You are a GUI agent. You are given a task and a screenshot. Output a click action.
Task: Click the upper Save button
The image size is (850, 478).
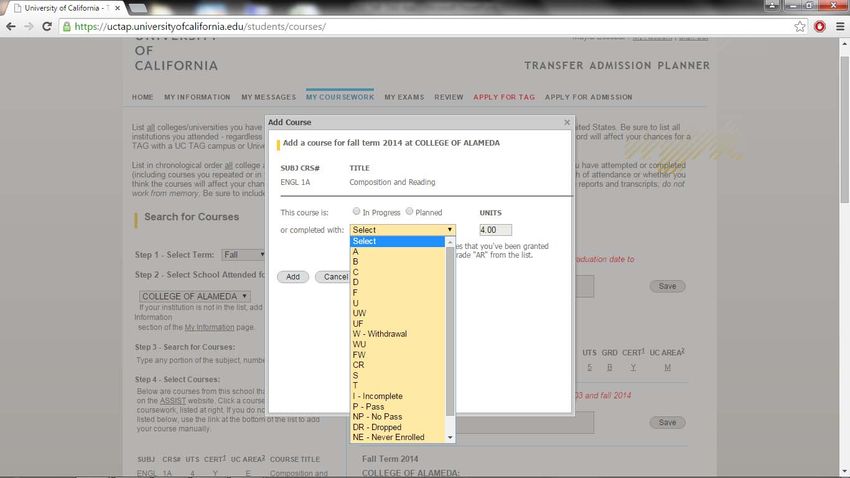coord(667,286)
